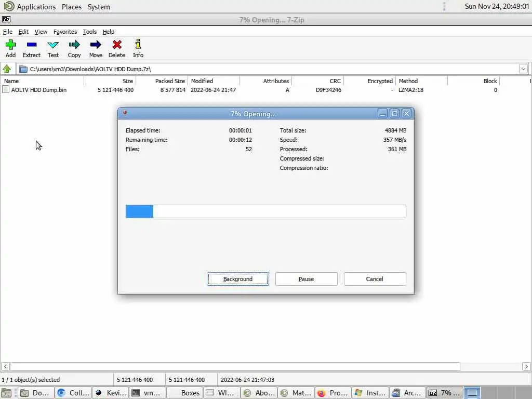This screenshot has width=532, height=399.
Task: Click the Move toolbar icon
Action: pyautogui.click(x=96, y=48)
